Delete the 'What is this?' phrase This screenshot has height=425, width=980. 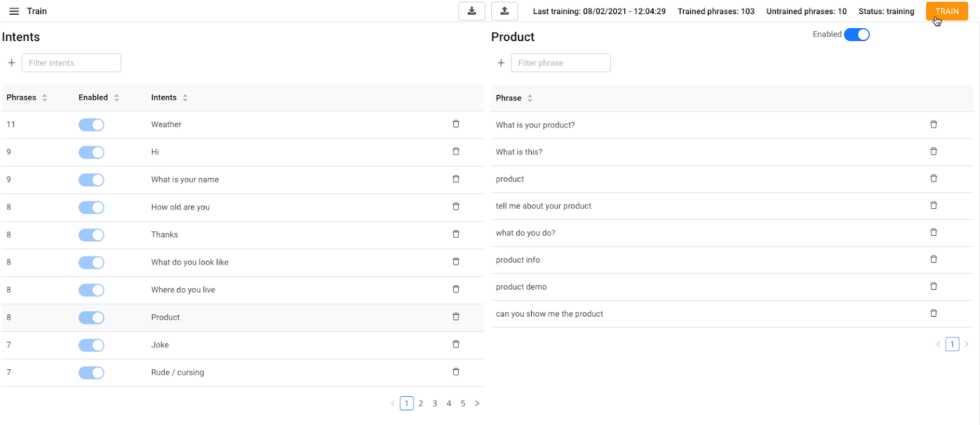[933, 151]
